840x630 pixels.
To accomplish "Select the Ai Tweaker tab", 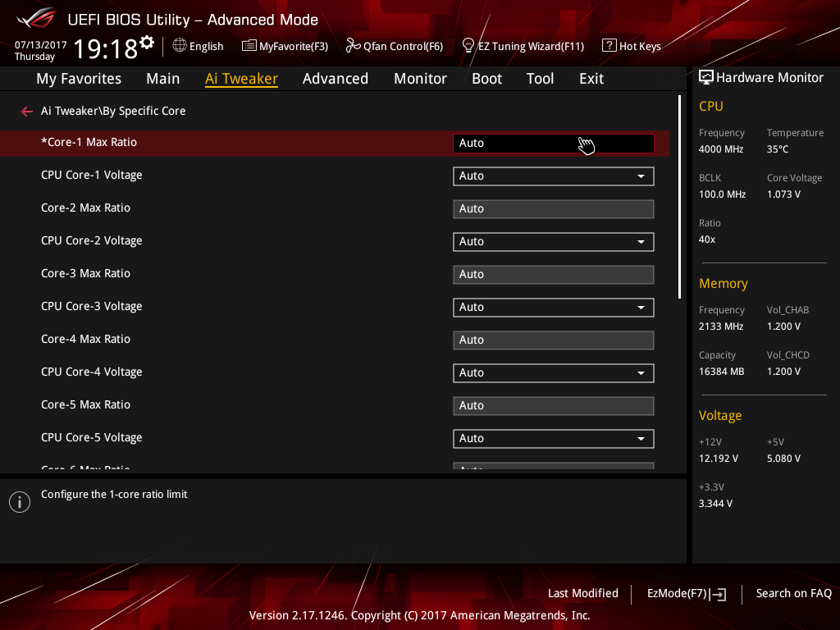I will coord(241,79).
